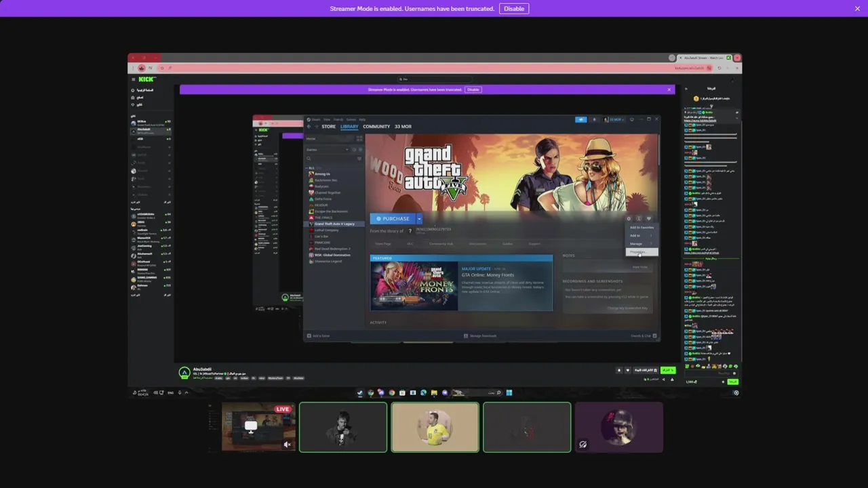Open the Games filter dropdown in Steam
The height and width of the screenshot is (488, 868).
327,150
